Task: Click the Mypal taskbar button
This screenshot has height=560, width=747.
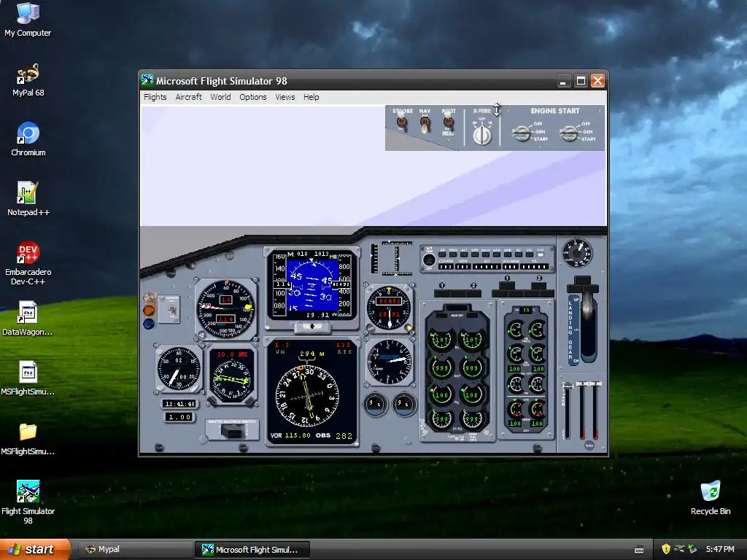Action: tap(134, 550)
